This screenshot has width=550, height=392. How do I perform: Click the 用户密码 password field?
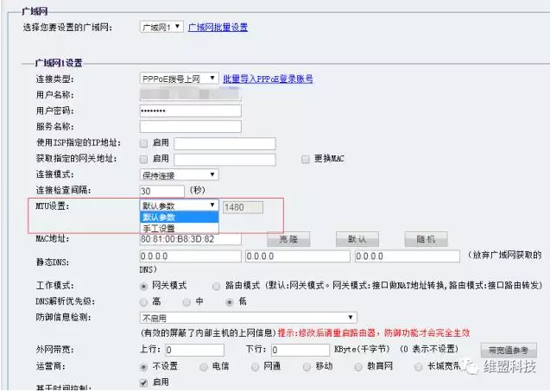tap(190, 111)
